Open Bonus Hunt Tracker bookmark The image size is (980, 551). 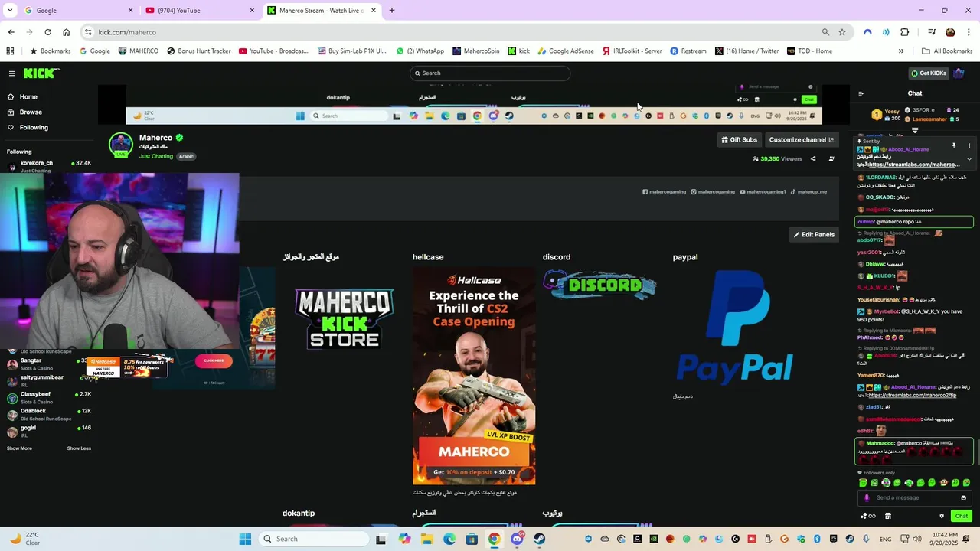(x=198, y=51)
